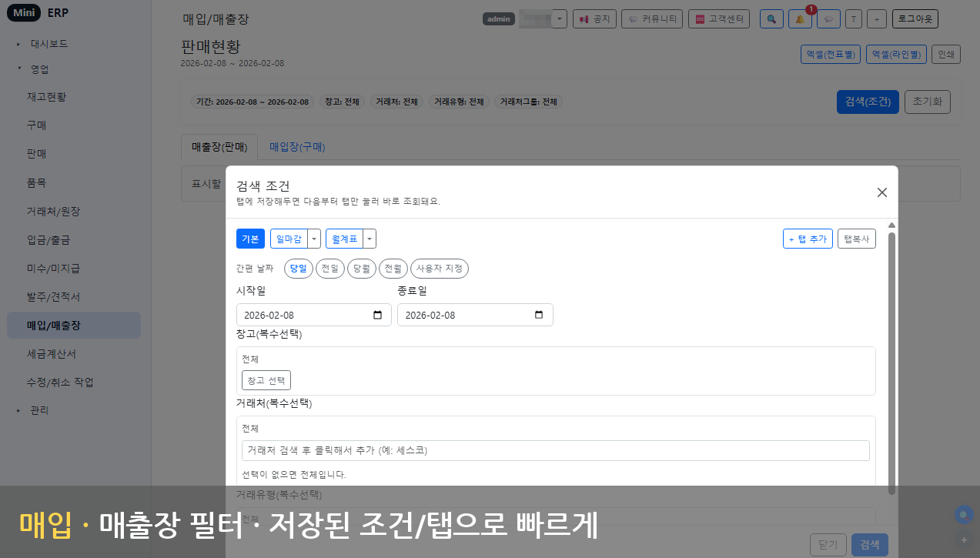
Task: Switch to the 매입장(구매) tab
Action: pyautogui.click(x=297, y=147)
